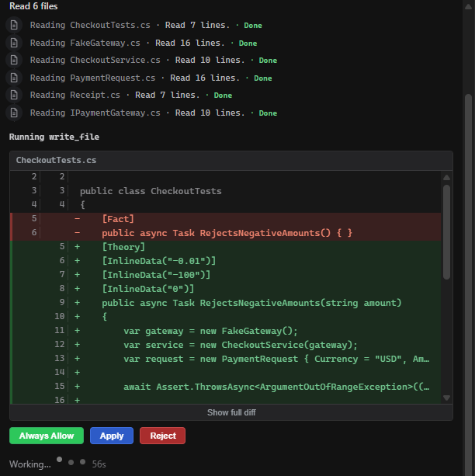475x476 pixels.
Task: Click the removed [Fact] line
Action: (225, 219)
